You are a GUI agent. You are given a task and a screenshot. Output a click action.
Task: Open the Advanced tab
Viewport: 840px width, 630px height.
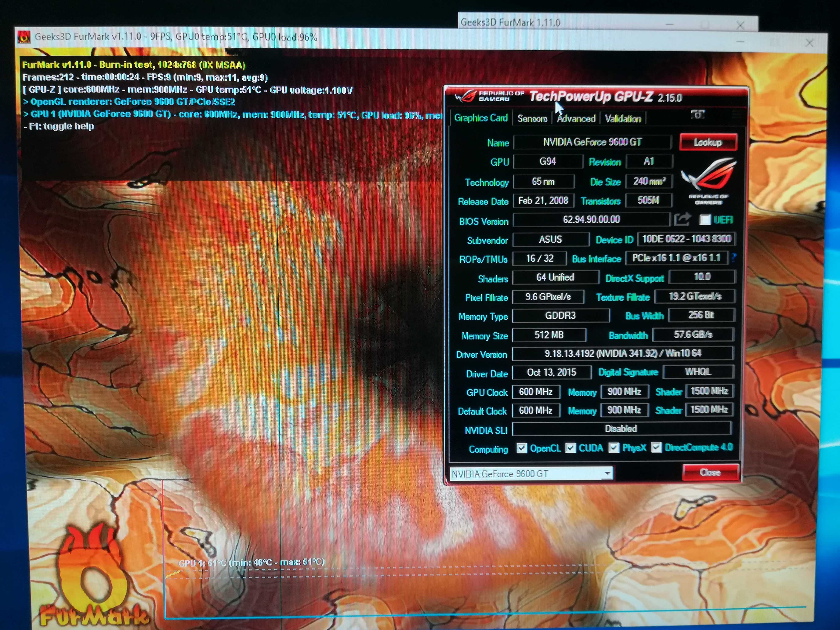[x=576, y=119]
